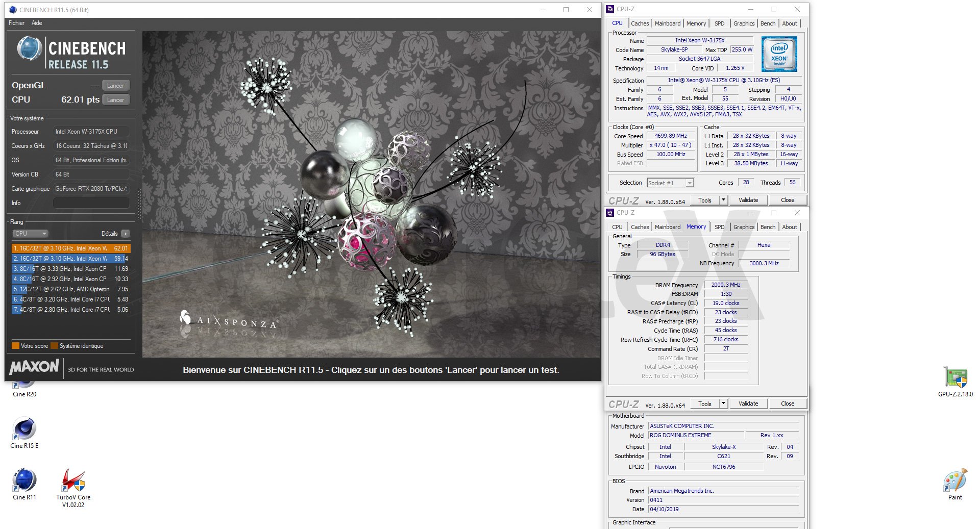The image size is (980, 529).
Task: Switch to CPU tab in lower CPU-Z
Action: pos(617,227)
